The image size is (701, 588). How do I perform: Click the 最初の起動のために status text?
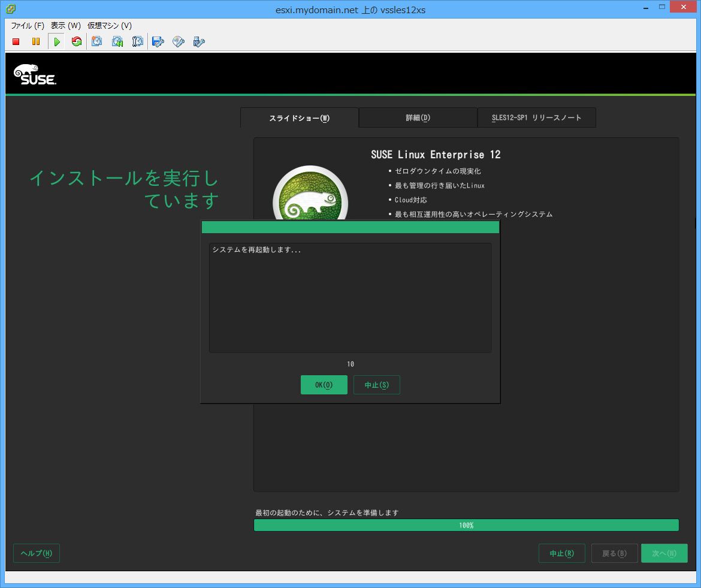coord(327,512)
